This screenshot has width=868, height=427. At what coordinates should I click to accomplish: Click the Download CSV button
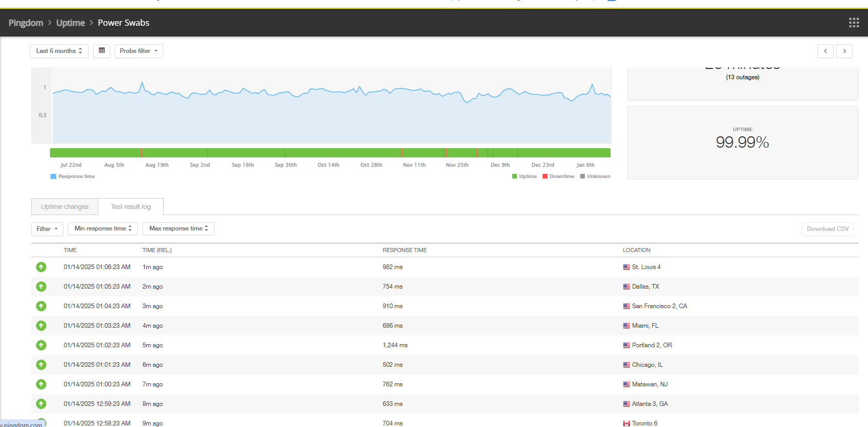point(828,229)
